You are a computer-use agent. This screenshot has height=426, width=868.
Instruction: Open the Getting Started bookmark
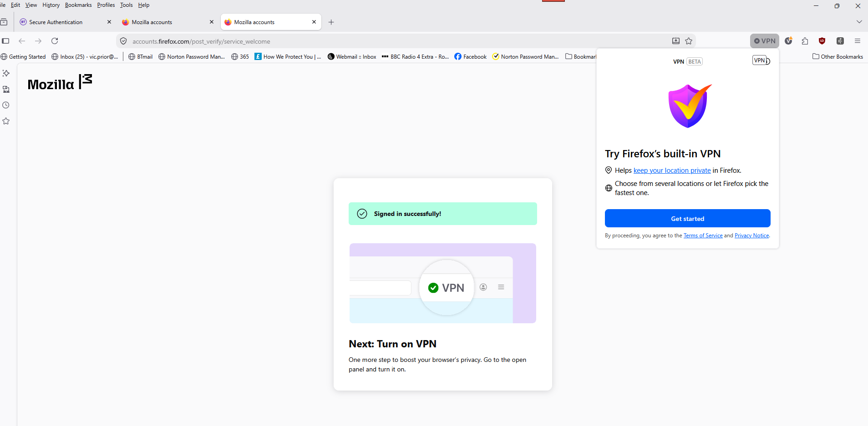pyautogui.click(x=23, y=57)
